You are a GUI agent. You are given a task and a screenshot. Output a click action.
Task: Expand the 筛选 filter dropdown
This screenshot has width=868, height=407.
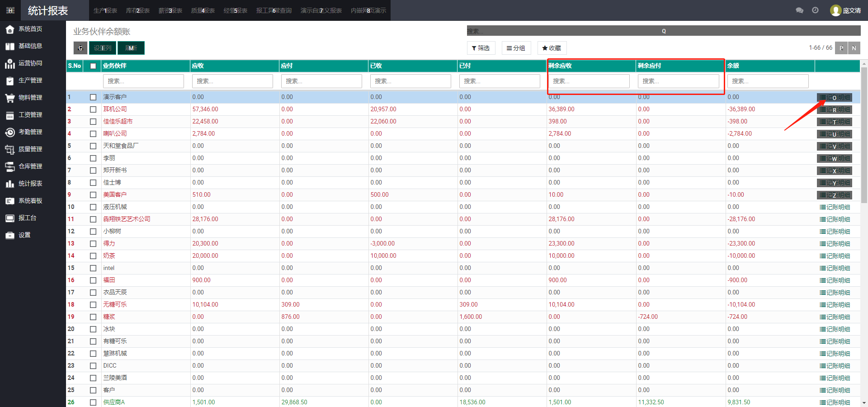point(481,48)
